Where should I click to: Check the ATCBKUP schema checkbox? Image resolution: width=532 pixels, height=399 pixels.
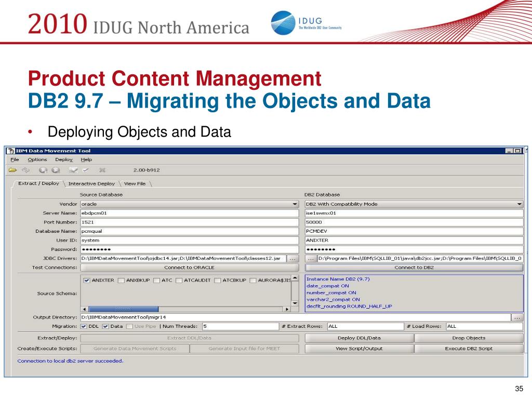[218, 280]
